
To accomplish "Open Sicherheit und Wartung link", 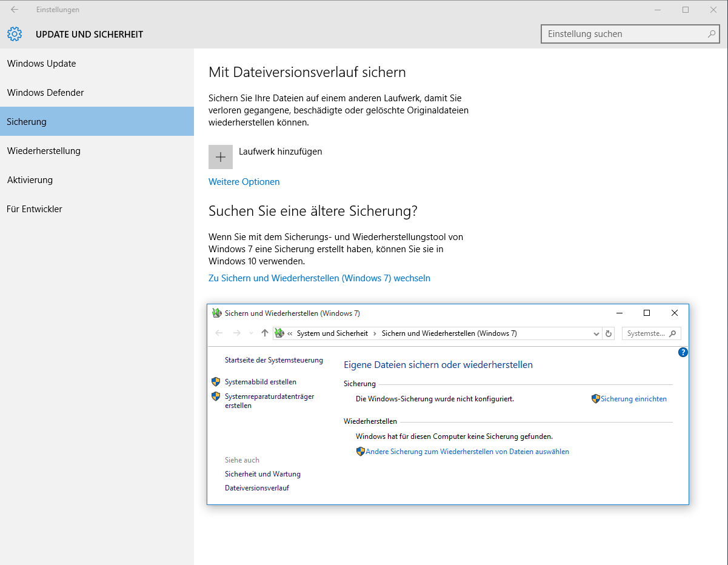I will click(262, 474).
